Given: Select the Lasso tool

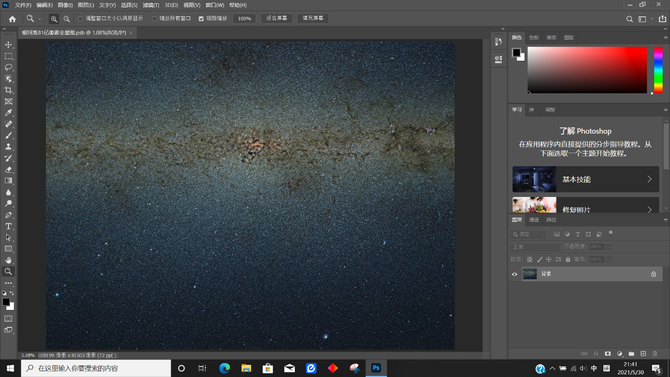Looking at the screenshot, I should coord(8,68).
